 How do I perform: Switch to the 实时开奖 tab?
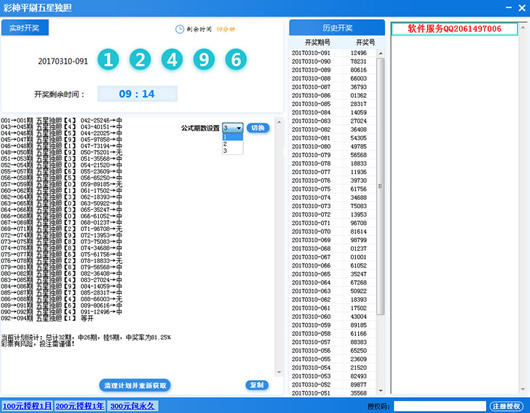25,27
